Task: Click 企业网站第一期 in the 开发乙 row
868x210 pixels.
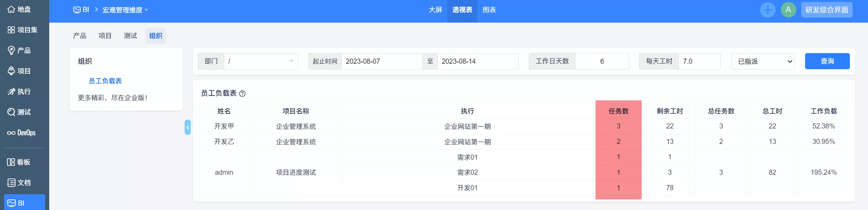Action: pos(467,142)
